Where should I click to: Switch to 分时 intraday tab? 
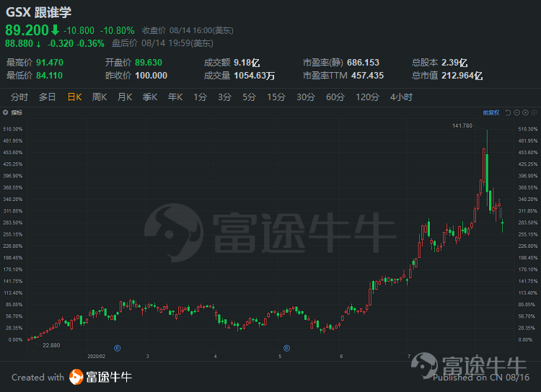[19, 97]
